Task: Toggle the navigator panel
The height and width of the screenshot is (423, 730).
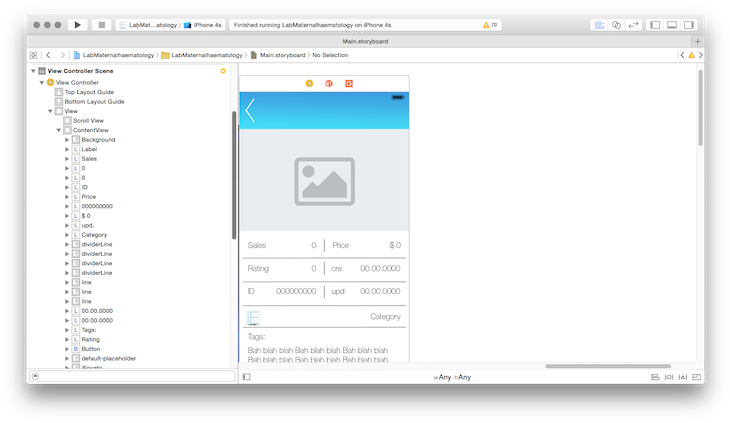Action: (x=655, y=25)
